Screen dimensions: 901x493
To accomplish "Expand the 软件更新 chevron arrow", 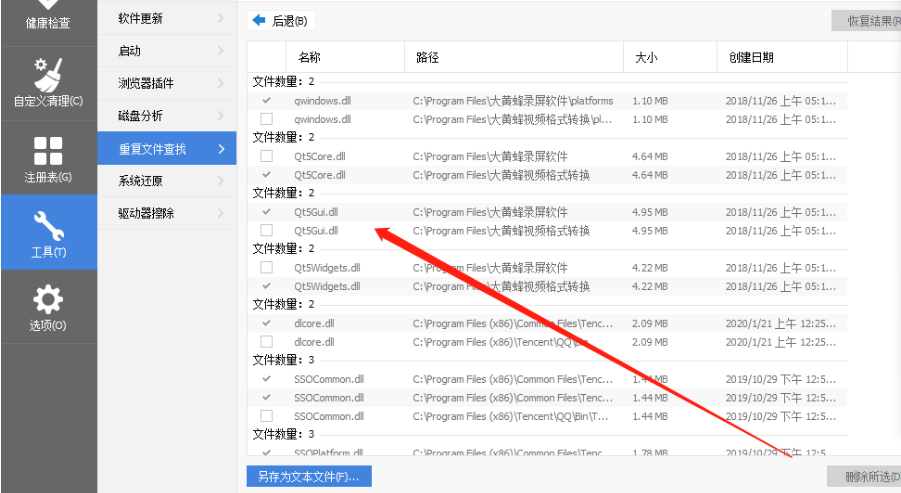I will [220, 18].
